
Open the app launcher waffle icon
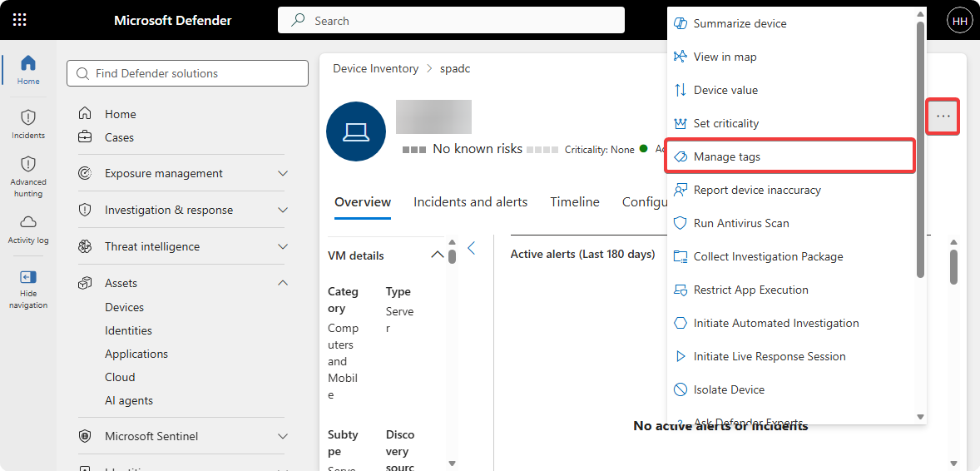pyautogui.click(x=19, y=20)
